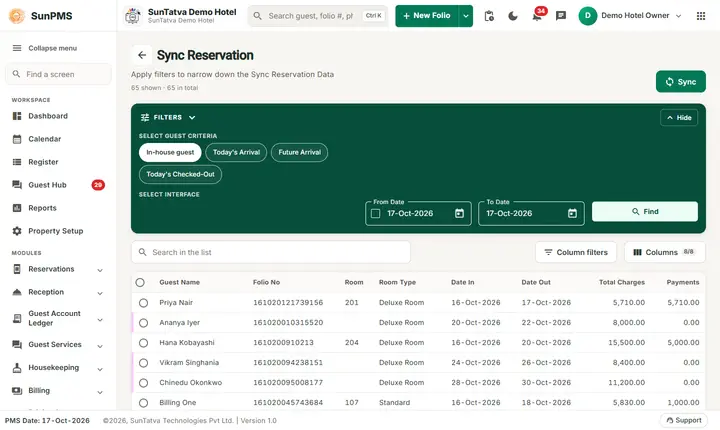This screenshot has width=720, height=430.
Task: Click the Housekeeping icon
Action: tap(17, 368)
